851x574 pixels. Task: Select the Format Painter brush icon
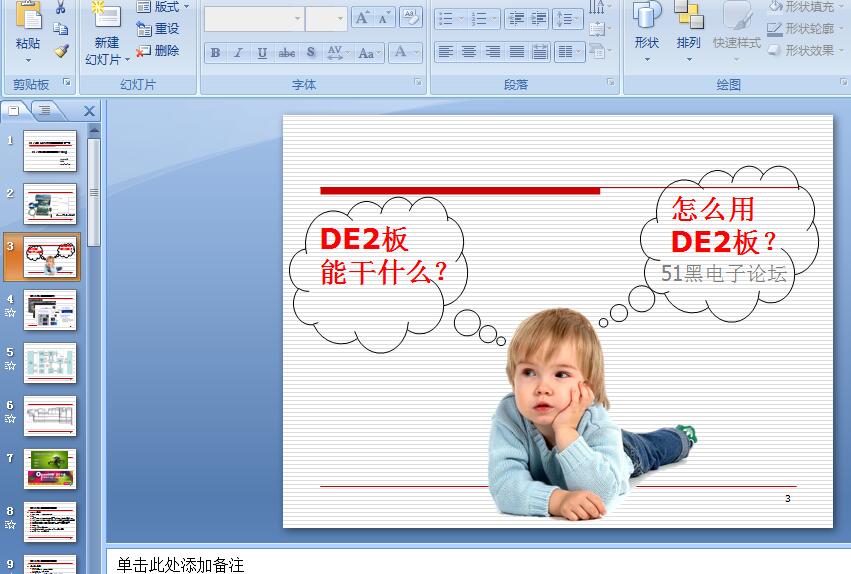(61, 51)
